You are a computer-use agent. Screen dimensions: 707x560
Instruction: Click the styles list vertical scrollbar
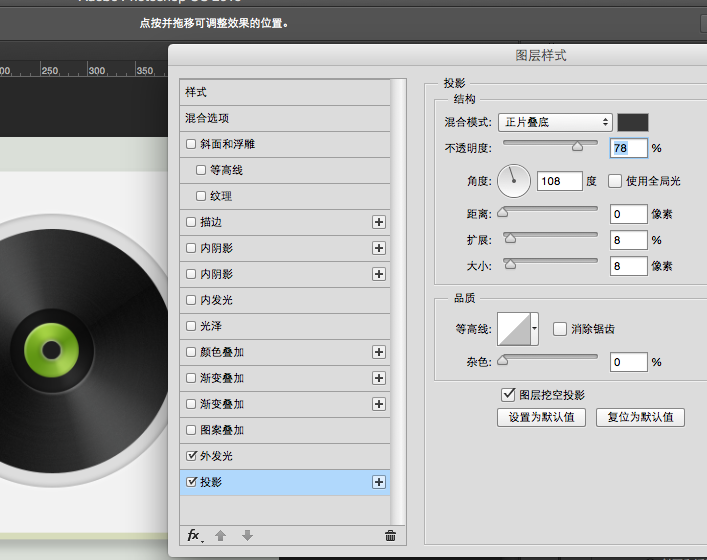[x=398, y=301]
